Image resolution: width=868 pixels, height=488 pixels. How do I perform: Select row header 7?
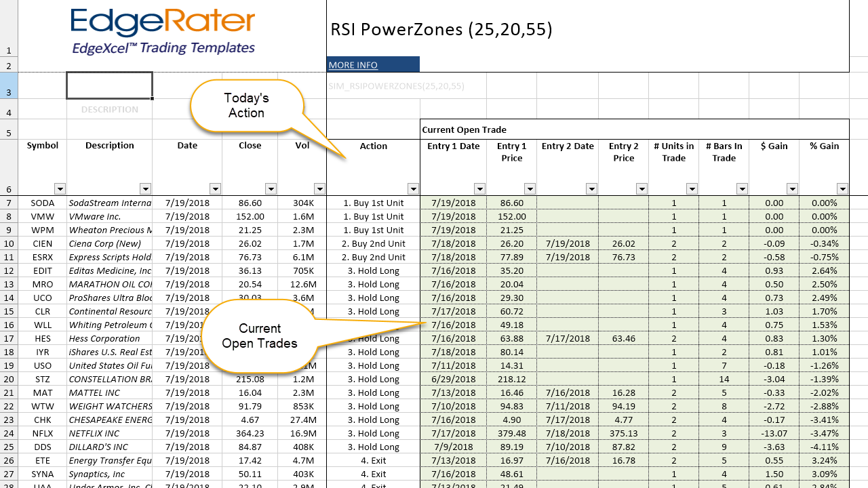9,203
